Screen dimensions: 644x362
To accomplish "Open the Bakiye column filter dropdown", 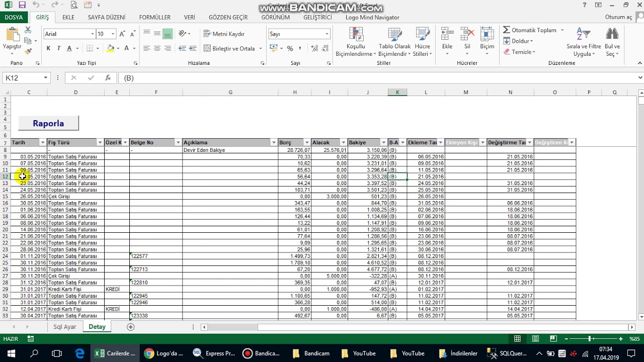I will [x=383, y=143].
